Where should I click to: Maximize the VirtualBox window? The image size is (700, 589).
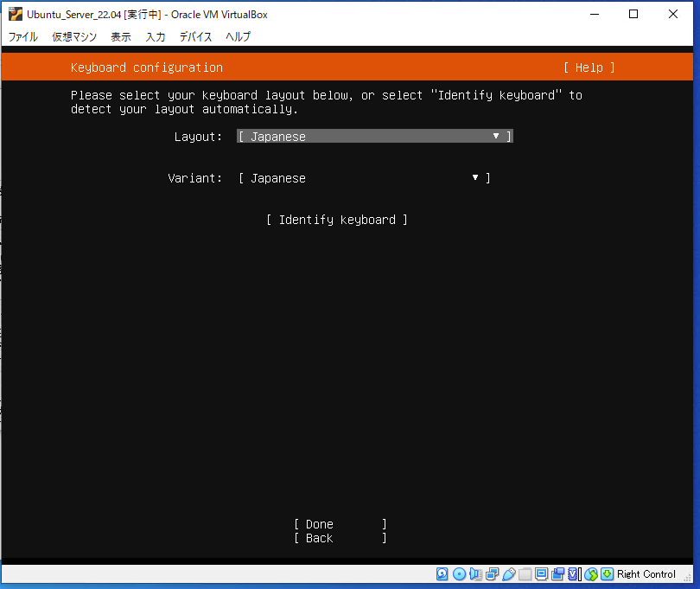pyautogui.click(x=633, y=15)
